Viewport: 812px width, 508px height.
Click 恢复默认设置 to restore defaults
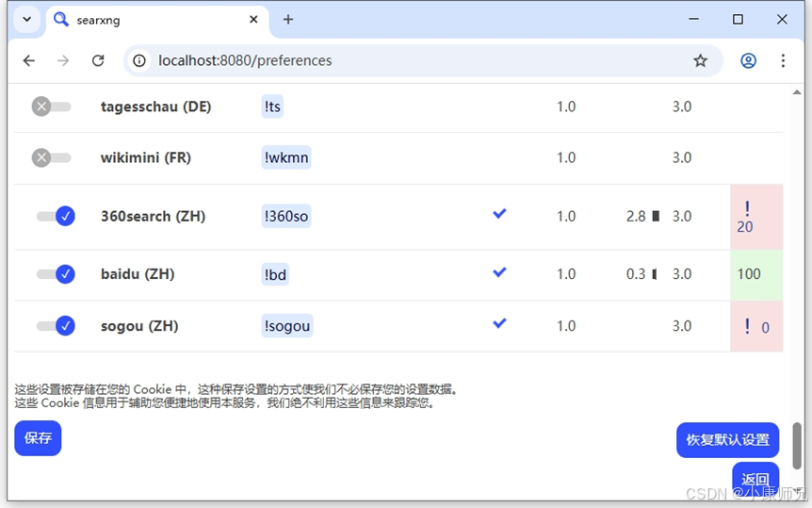point(727,440)
